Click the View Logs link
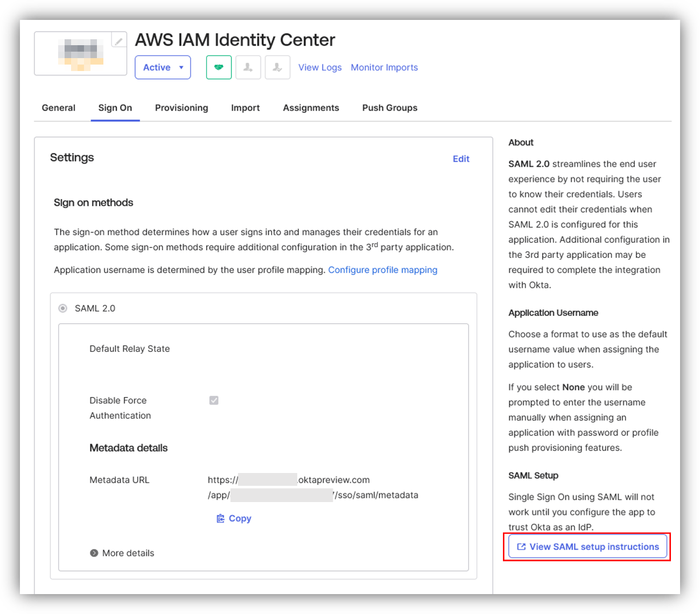The image size is (700, 614). click(x=320, y=67)
